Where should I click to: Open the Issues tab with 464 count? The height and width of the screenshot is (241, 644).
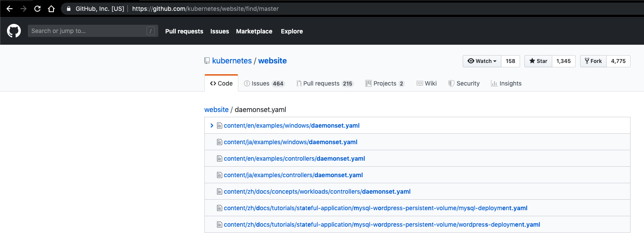coord(264,83)
